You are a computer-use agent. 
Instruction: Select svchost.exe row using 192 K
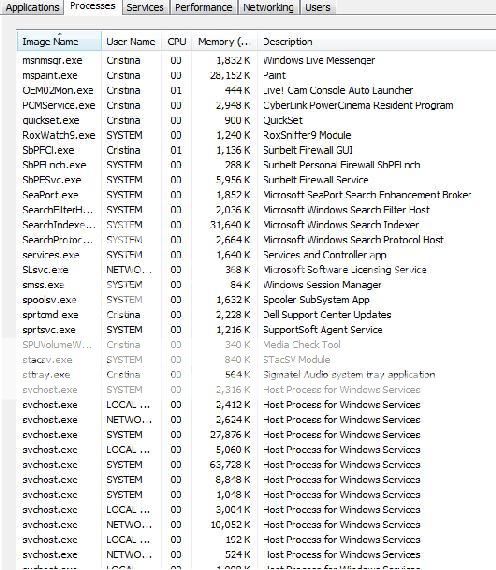[256, 539]
